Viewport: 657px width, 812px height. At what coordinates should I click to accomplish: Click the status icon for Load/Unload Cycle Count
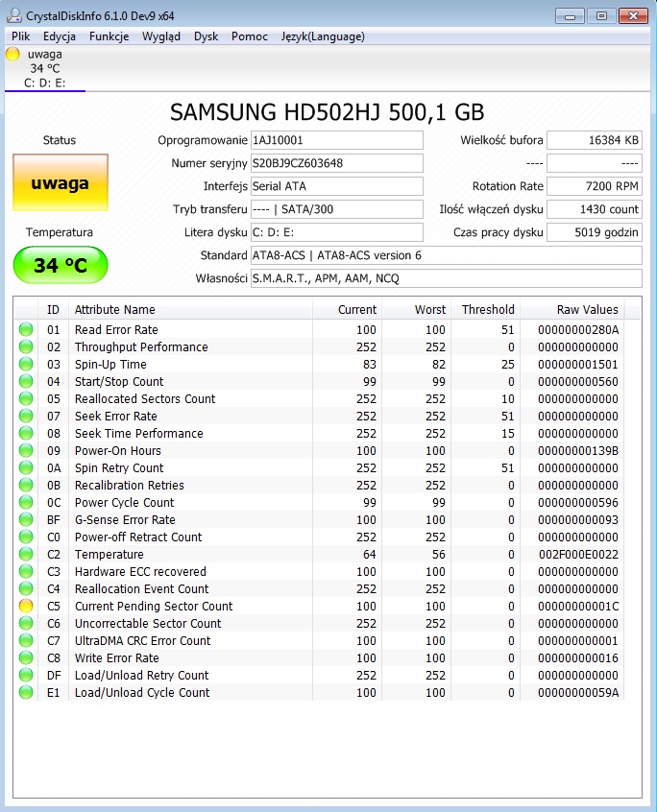coord(26,692)
